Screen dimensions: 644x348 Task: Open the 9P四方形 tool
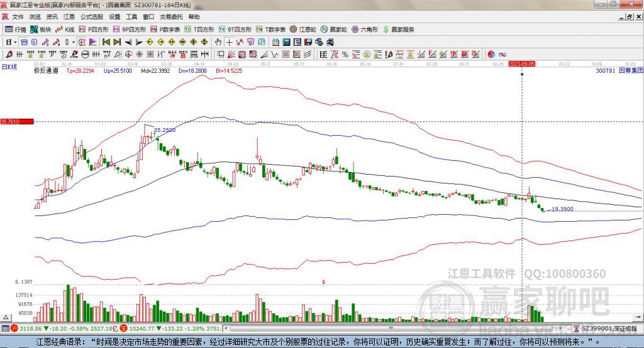130,30
